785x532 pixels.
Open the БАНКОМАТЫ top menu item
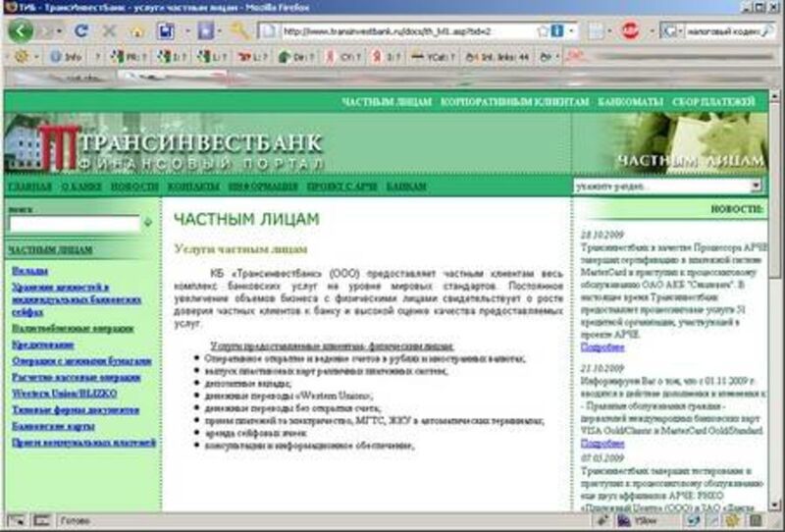[x=630, y=102]
